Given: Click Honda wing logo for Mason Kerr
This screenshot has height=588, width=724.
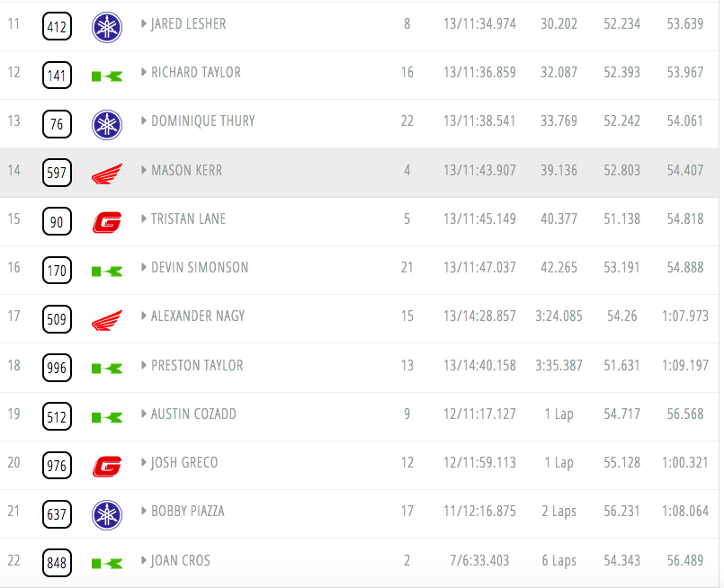Looking at the screenshot, I should tap(107, 174).
